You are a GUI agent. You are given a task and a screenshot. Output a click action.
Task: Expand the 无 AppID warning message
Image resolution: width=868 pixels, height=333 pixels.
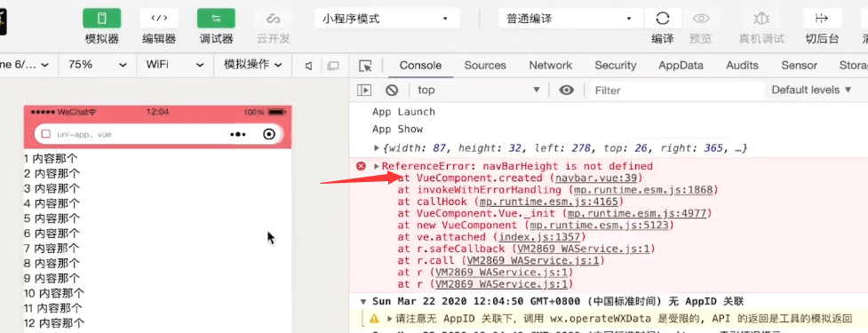point(389,319)
